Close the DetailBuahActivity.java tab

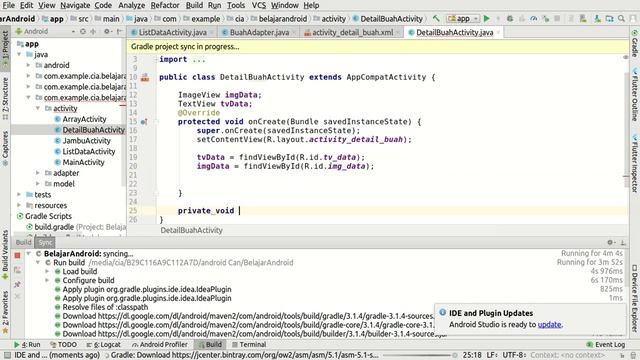pos(498,33)
